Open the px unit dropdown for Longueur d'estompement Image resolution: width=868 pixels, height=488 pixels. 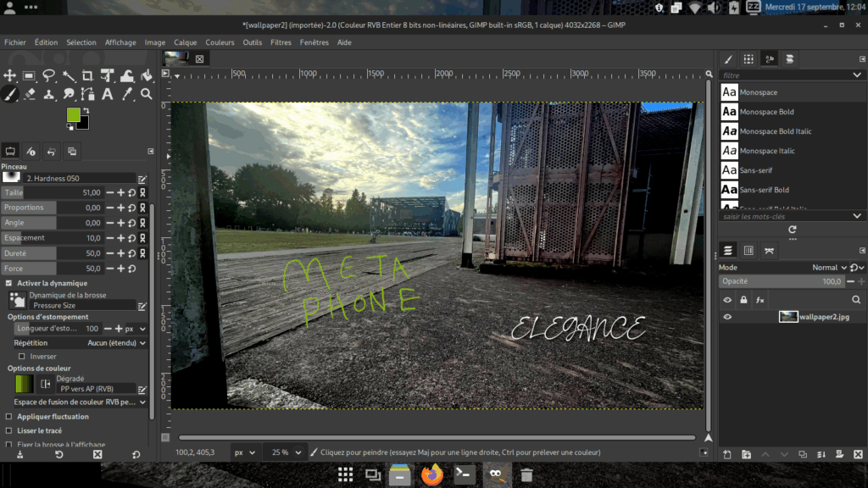click(x=135, y=329)
